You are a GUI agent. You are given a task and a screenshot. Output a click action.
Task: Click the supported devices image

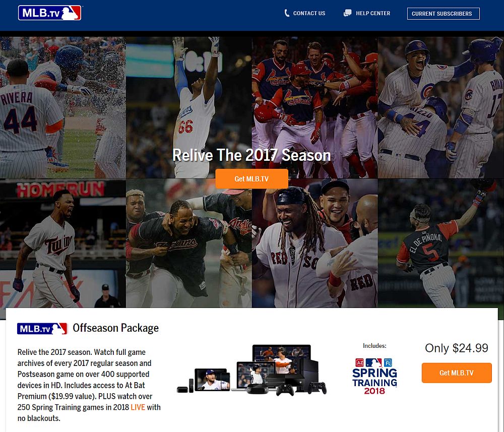[x=251, y=370]
